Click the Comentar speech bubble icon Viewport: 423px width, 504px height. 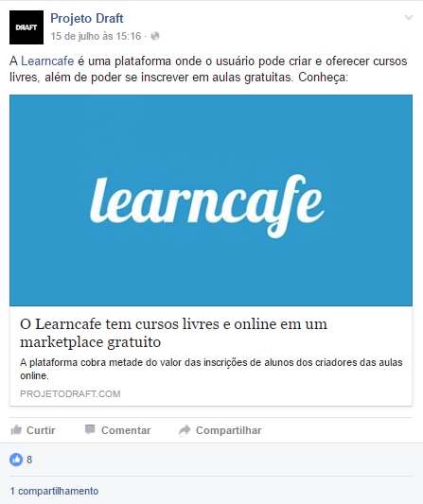(x=90, y=429)
